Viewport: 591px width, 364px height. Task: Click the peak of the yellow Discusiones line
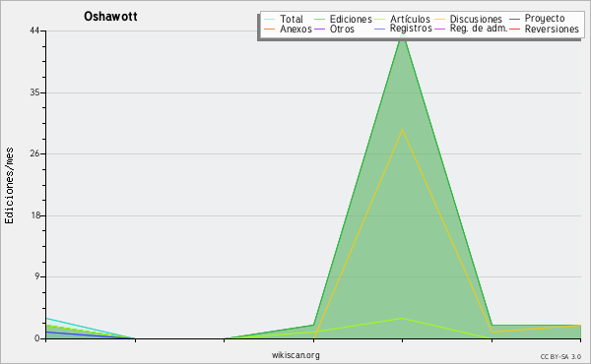402,130
